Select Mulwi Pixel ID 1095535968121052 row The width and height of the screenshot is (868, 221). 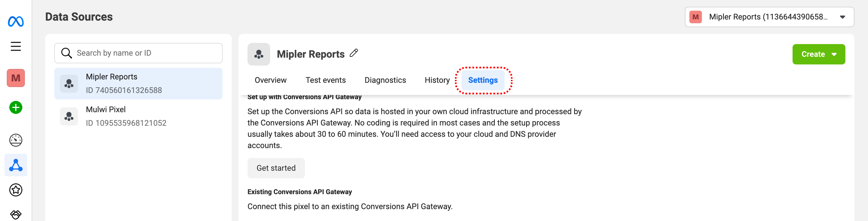coord(138,116)
